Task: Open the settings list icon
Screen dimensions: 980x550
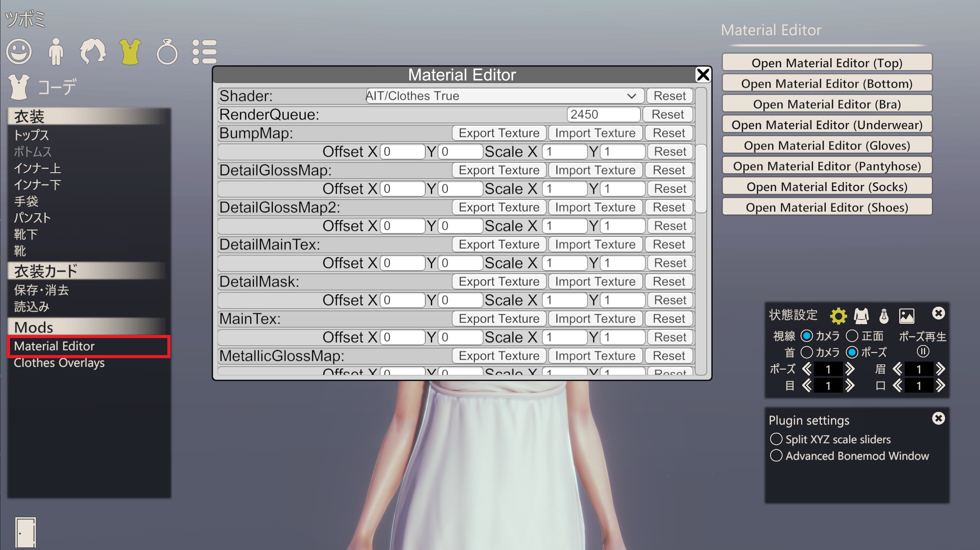Action: 204,51
